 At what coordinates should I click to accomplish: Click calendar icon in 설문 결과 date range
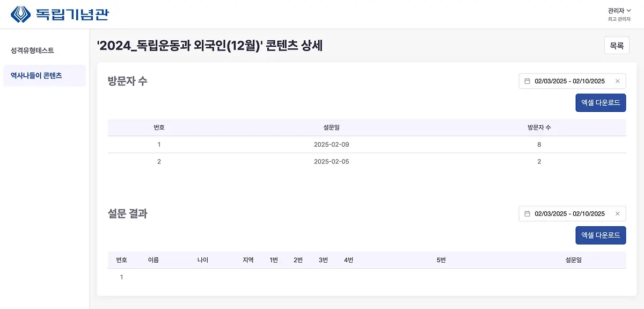527,214
